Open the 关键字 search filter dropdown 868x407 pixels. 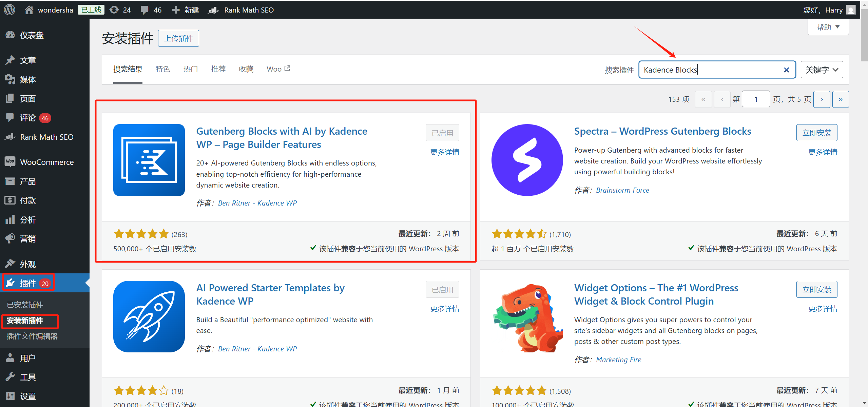(x=822, y=69)
